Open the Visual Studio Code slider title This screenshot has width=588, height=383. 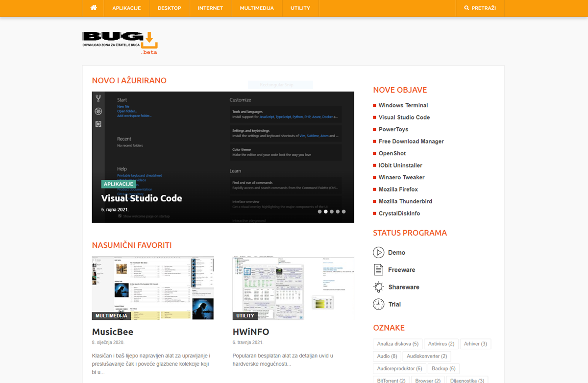(142, 198)
